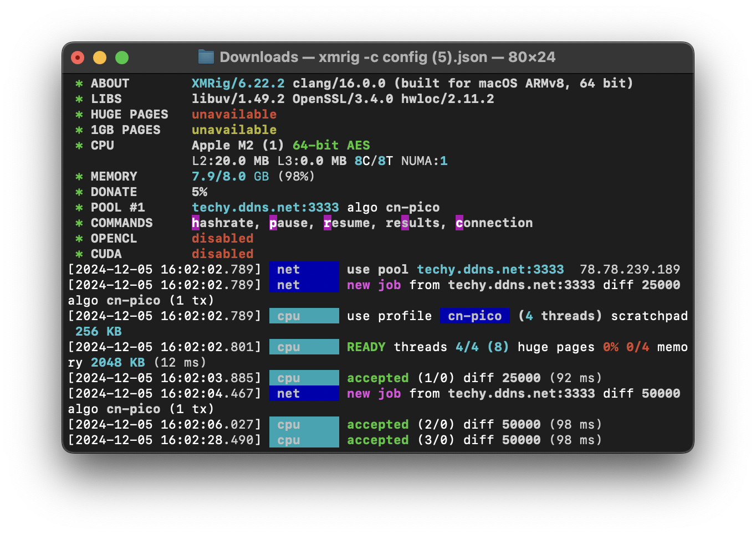Close the terminal window with red button
This screenshot has height=535, width=756.
tap(78, 58)
